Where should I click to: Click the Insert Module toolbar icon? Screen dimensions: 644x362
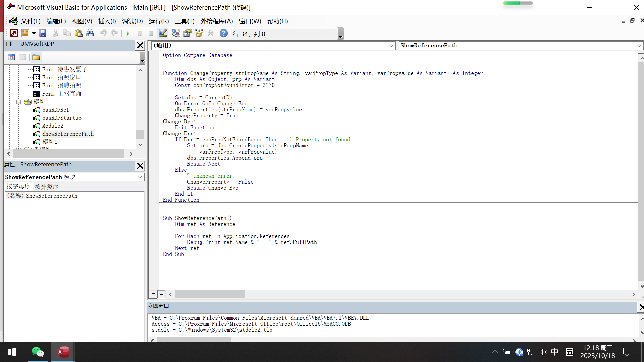25,33
